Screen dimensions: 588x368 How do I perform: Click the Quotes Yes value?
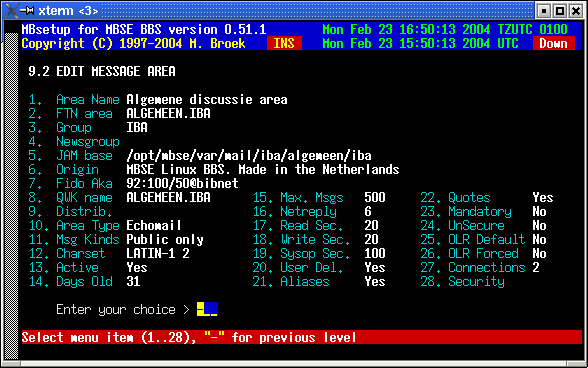click(543, 198)
